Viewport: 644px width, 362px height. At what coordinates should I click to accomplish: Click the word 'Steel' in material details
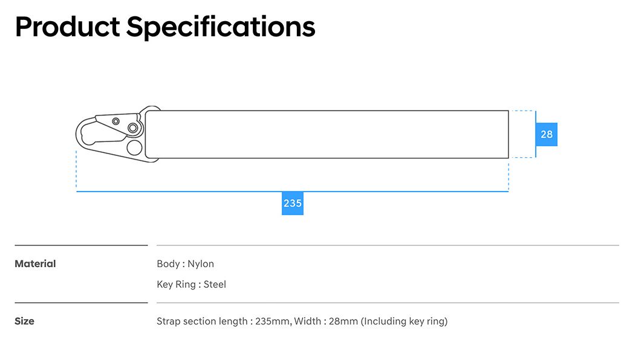pyautogui.click(x=215, y=284)
